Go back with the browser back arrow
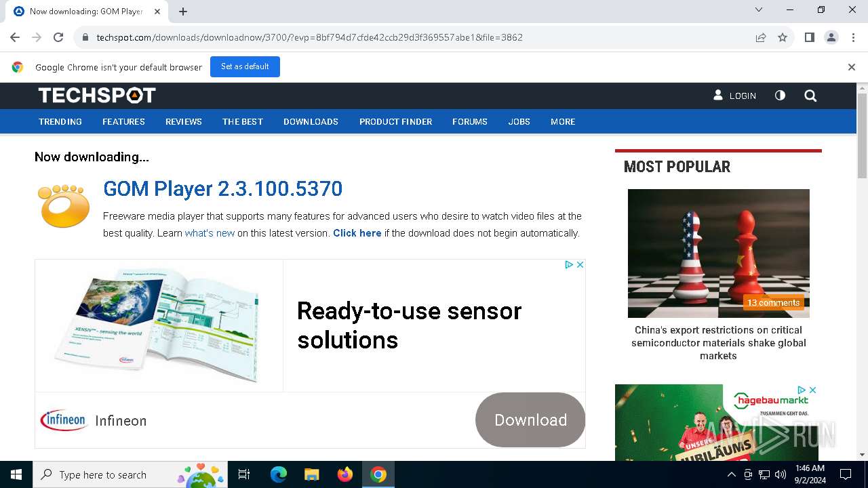The image size is (868, 488). (15, 37)
